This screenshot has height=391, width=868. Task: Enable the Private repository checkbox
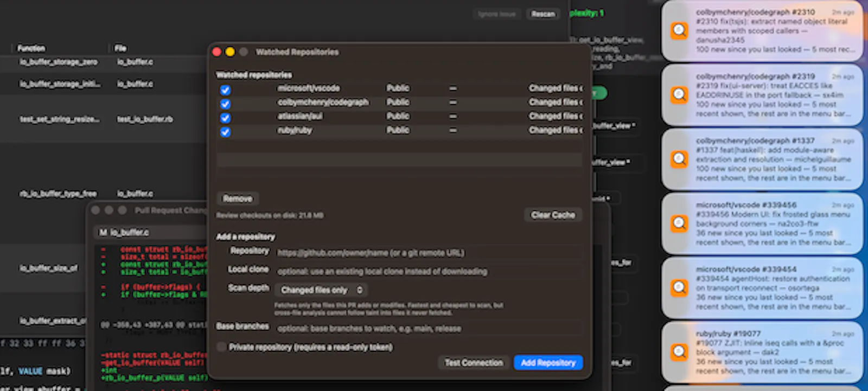point(221,347)
